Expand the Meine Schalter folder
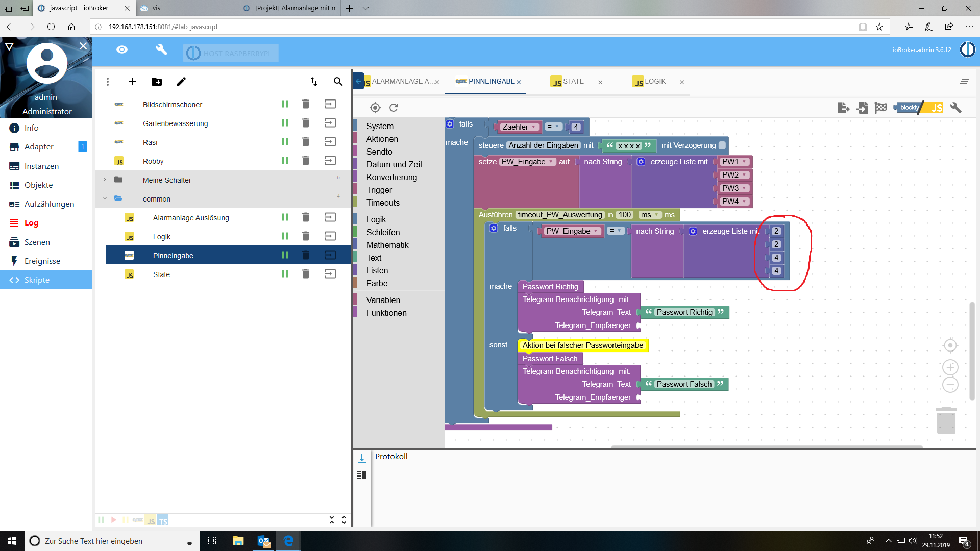This screenshot has height=551, width=980. pyautogui.click(x=105, y=180)
